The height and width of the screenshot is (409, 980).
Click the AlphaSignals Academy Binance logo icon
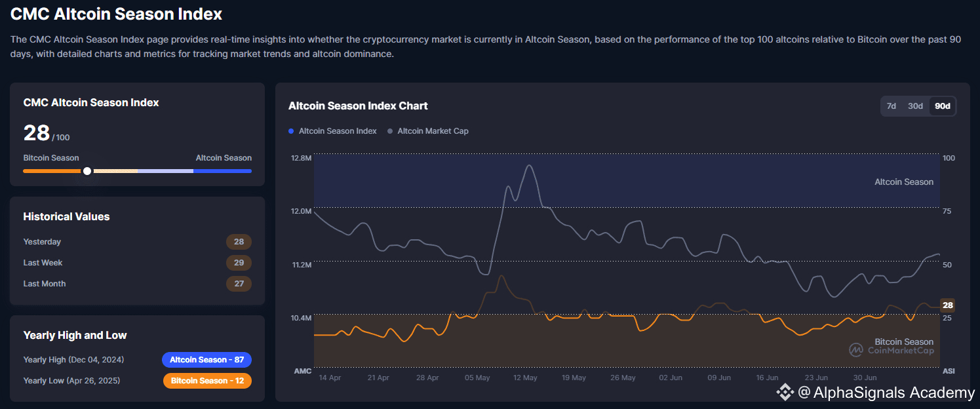click(785, 393)
